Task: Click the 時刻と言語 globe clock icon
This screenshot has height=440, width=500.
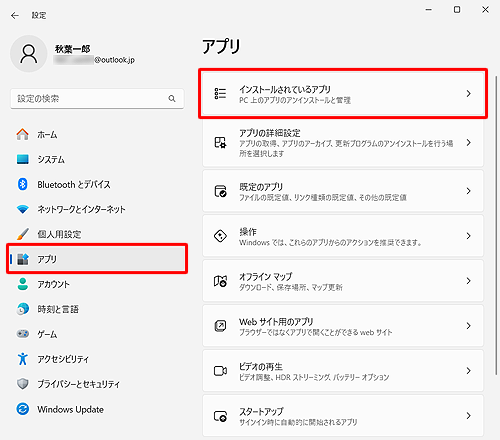Action: (23, 309)
